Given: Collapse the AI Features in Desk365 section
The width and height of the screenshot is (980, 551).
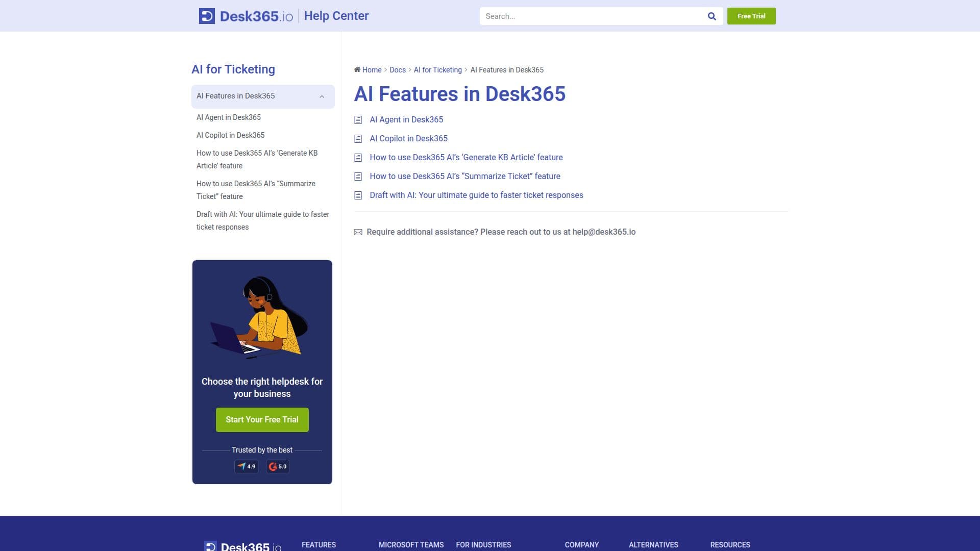Looking at the screenshot, I should [322, 96].
